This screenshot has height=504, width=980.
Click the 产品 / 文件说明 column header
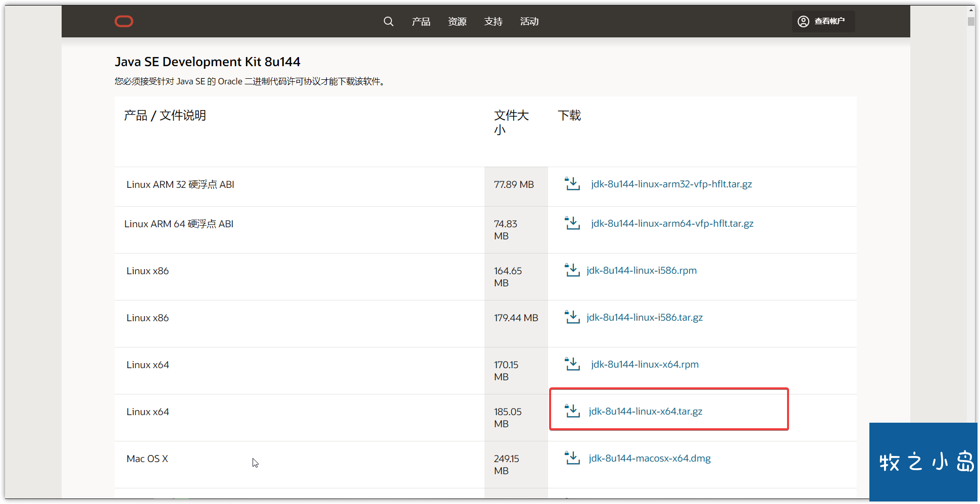(x=165, y=116)
